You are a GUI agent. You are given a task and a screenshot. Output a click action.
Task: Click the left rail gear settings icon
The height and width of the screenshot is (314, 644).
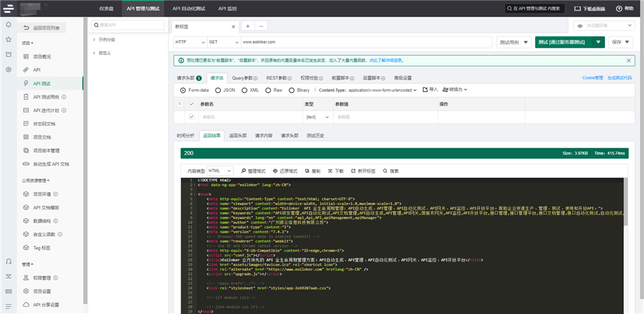pos(8,70)
